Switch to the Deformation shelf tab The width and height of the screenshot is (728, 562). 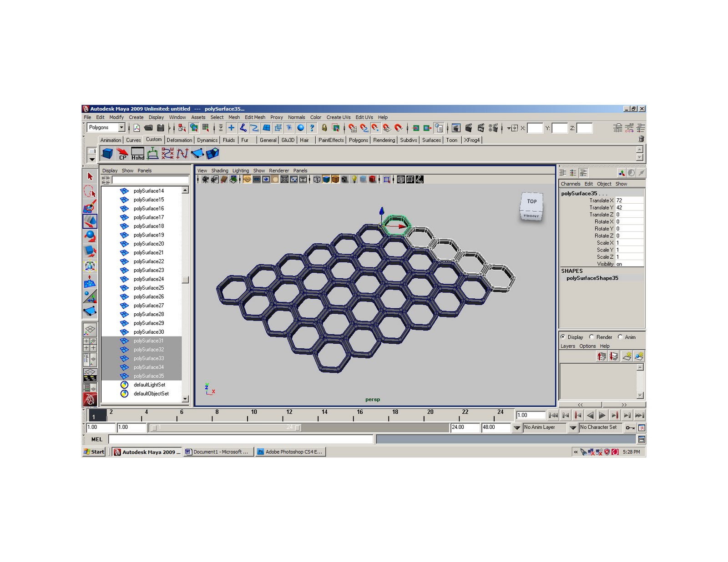click(179, 140)
